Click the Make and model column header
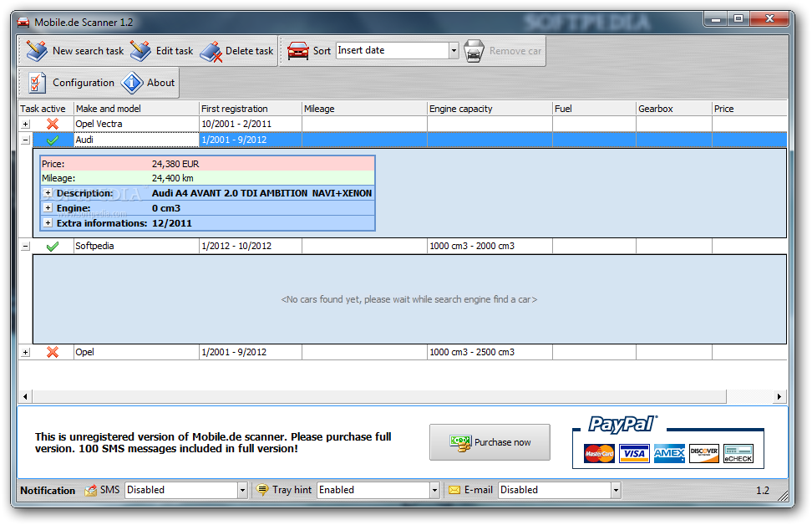The height and width of the screenshot is (525, 812). pos(137,109)
